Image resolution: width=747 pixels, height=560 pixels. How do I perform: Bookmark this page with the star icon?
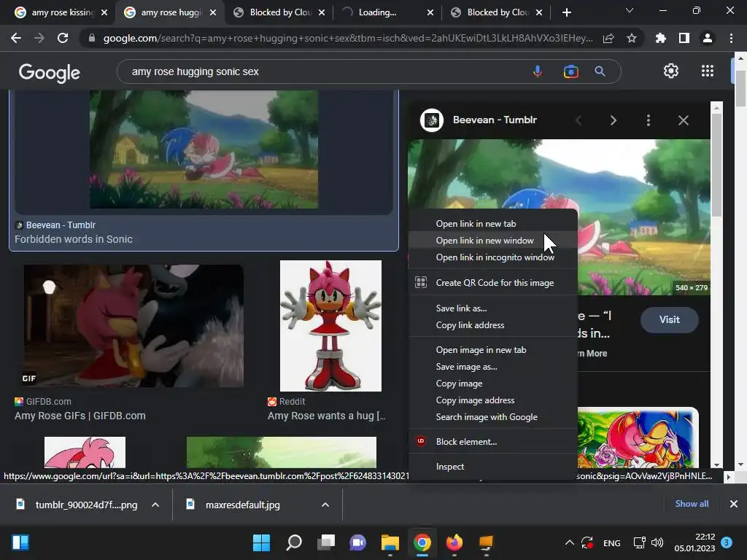632,38
